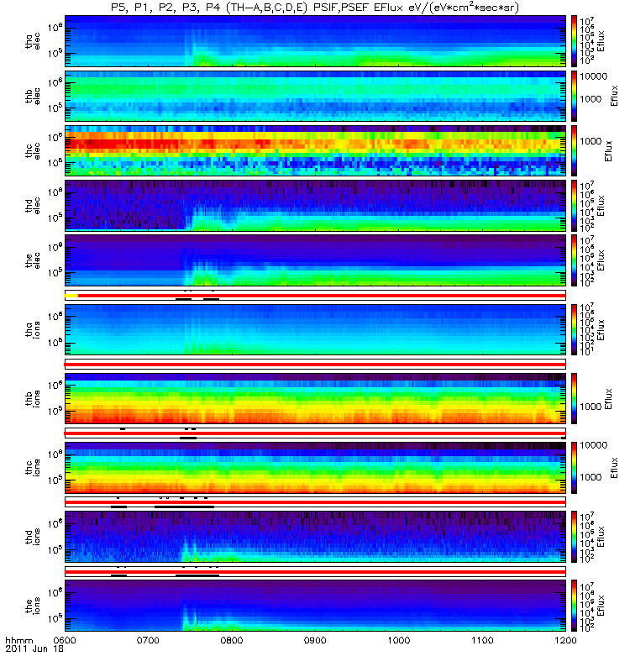630x672 pixels.
Task: Select the thb elec spectrogram panel
Action: [315, 96]
